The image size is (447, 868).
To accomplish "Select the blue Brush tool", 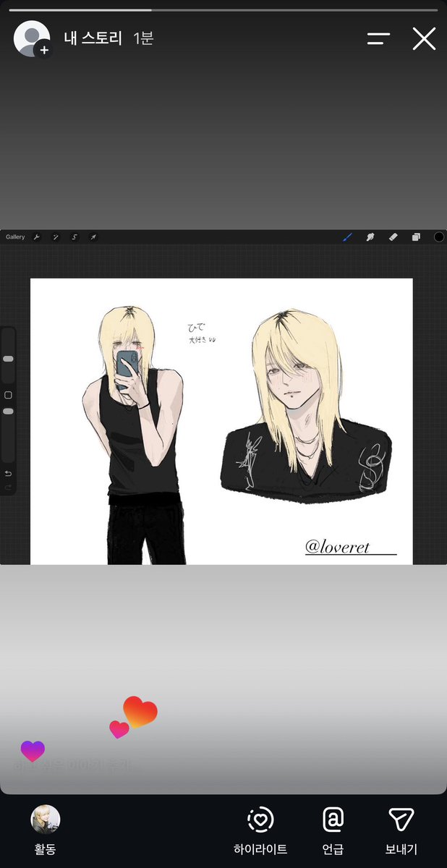I will (346, 237).
